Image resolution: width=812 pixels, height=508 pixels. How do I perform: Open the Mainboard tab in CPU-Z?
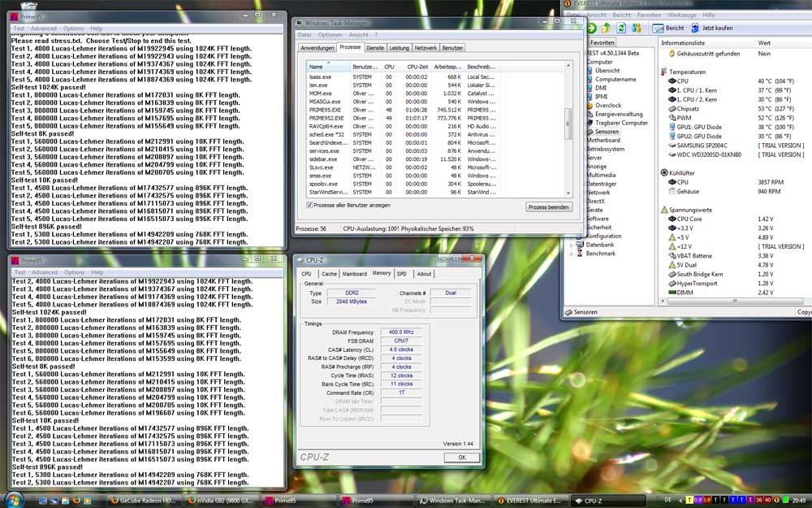click(354, 274)
